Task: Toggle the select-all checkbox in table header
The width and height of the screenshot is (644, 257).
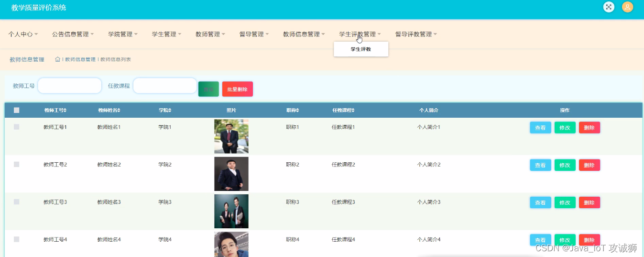Action: [x=17, y=110]
